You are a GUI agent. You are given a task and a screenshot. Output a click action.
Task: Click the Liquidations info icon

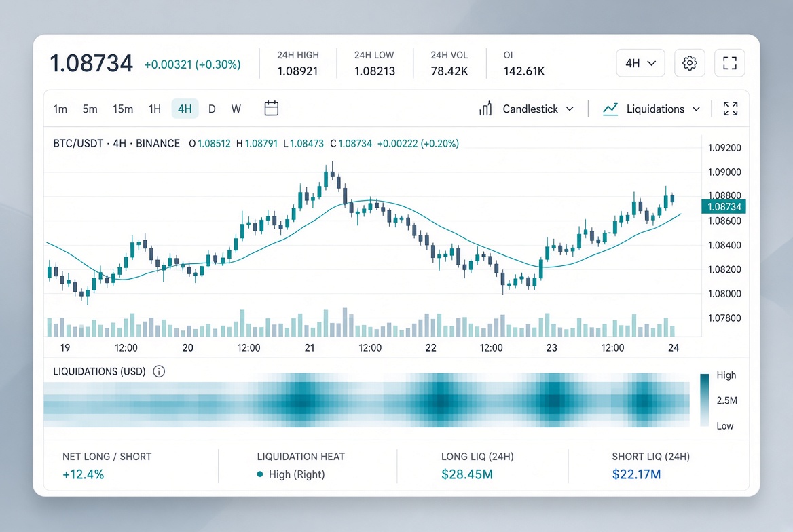pyautogui.click(x=159, y=371)
